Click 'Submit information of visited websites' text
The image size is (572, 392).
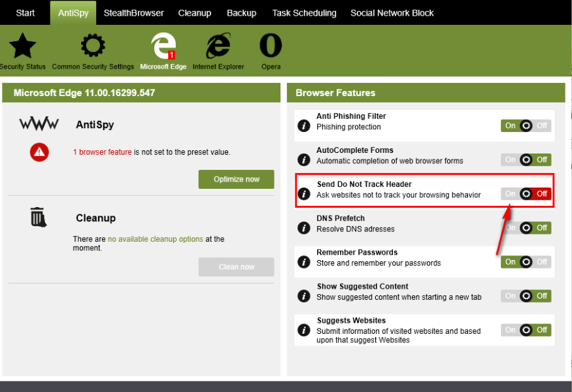398,335
